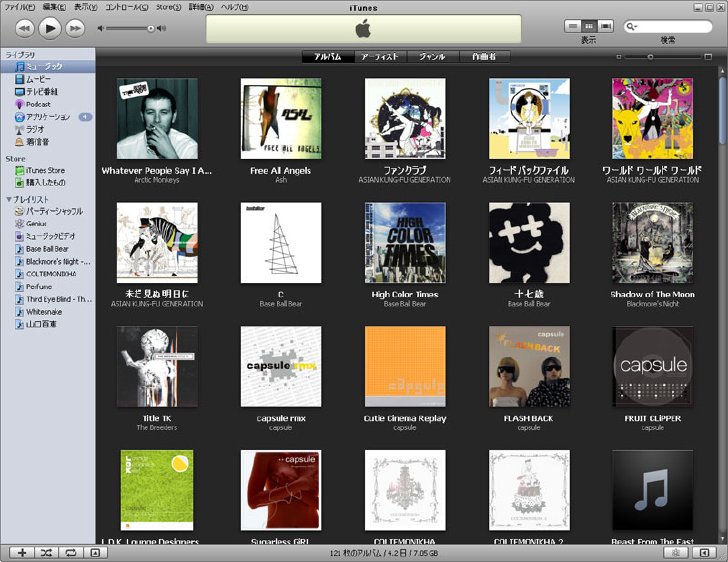
Task: Open the capsule rmx album cover
Action: (281, 366)
